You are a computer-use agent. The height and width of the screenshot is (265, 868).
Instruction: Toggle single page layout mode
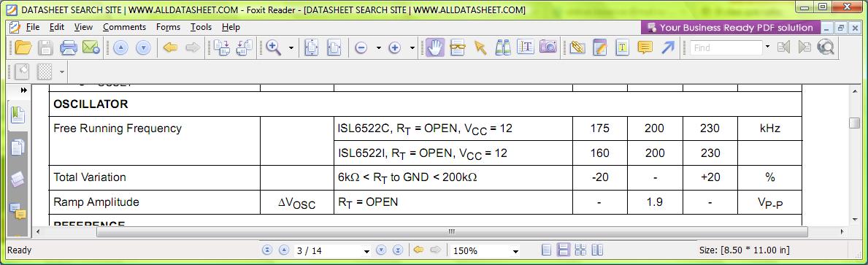pos(546,250)
